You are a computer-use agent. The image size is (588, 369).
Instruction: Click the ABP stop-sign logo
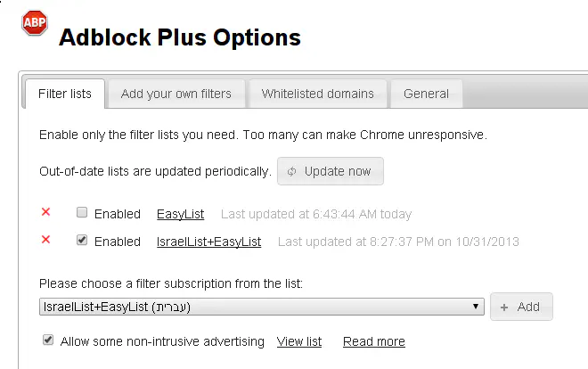35,24
